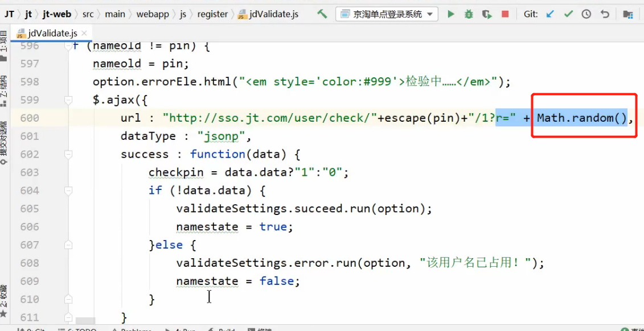Click src in the breadcrumb path
Screen dimensions: 644x331
pyautogui.click(x=88, y=14)
